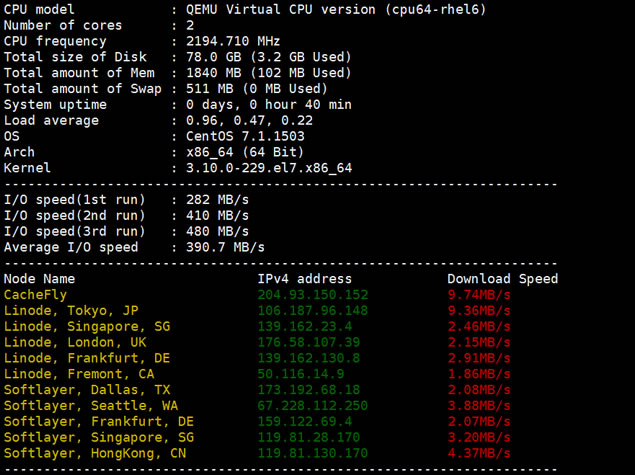Click the Arch value 'x86_64 (64 Bit)'

tap(245, 152)
